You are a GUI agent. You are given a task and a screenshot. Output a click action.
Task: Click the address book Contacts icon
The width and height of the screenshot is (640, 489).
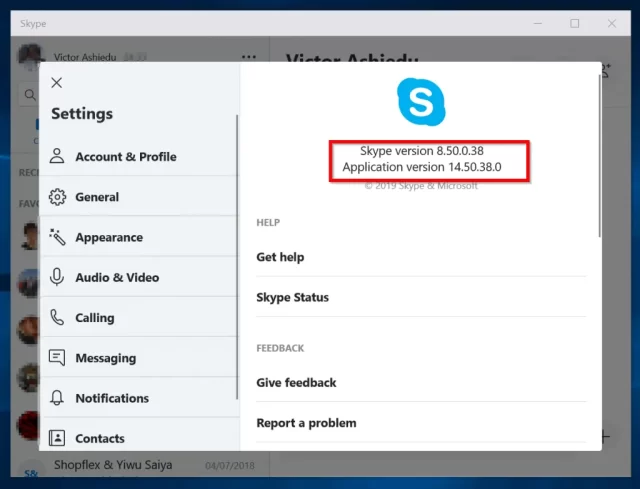click(57, 438)
